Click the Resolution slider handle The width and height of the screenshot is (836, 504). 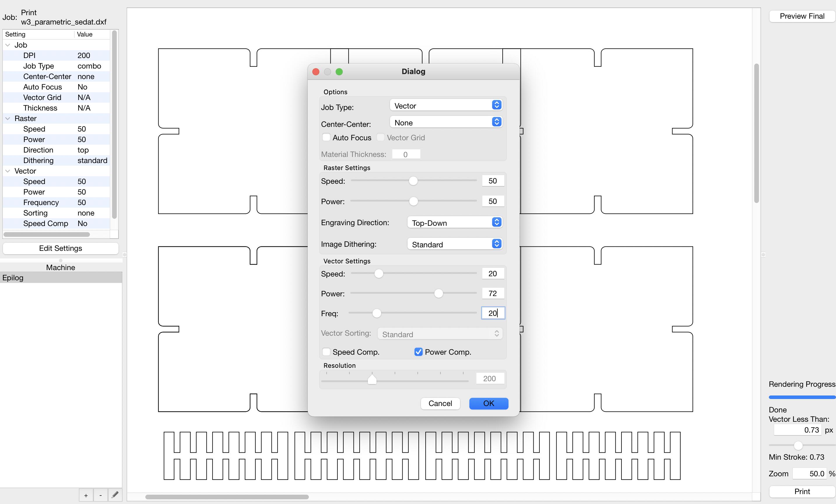tap(372, 379)
